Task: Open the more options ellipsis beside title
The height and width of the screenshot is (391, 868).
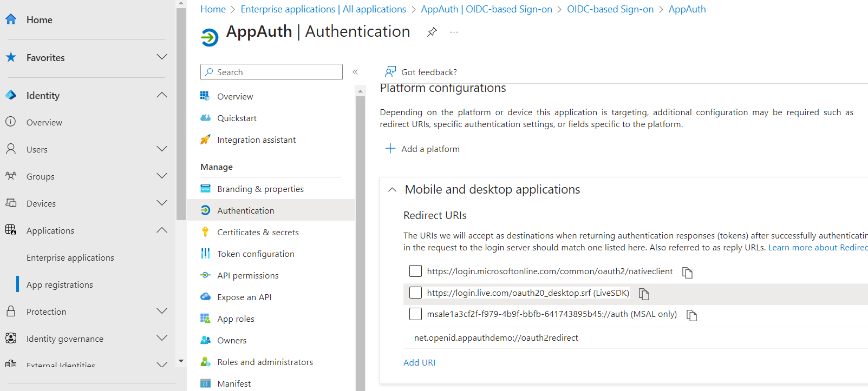Action: [x=454, y=32]
